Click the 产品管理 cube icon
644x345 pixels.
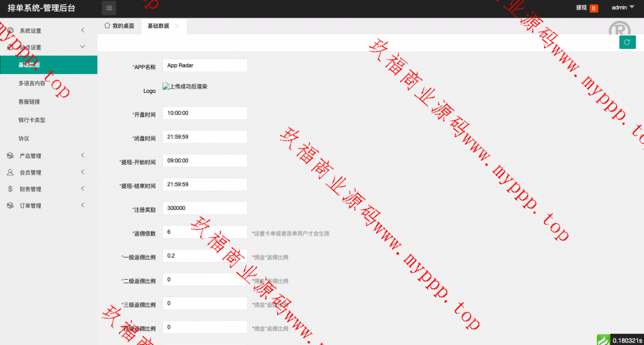click(x=10, y=156)
